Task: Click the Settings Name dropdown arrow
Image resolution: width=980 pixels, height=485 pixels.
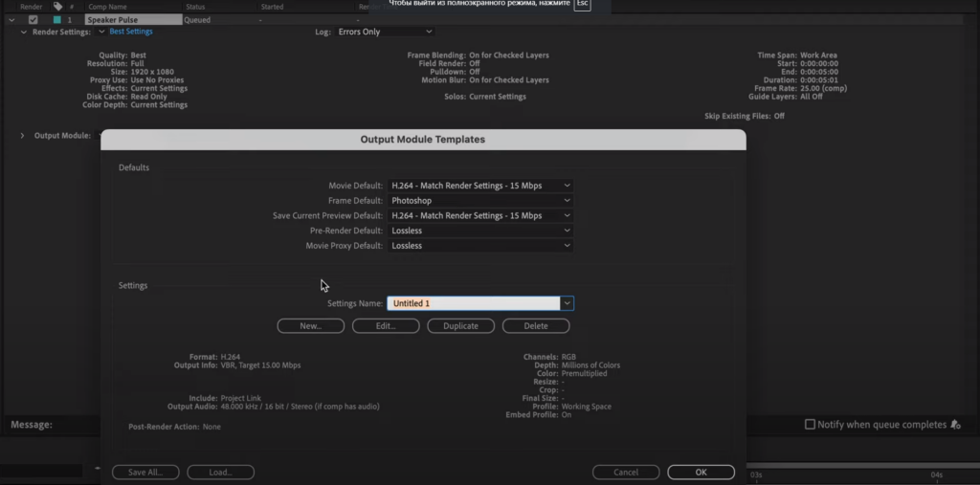Action: pyautogui.click(x=567, y=303)
